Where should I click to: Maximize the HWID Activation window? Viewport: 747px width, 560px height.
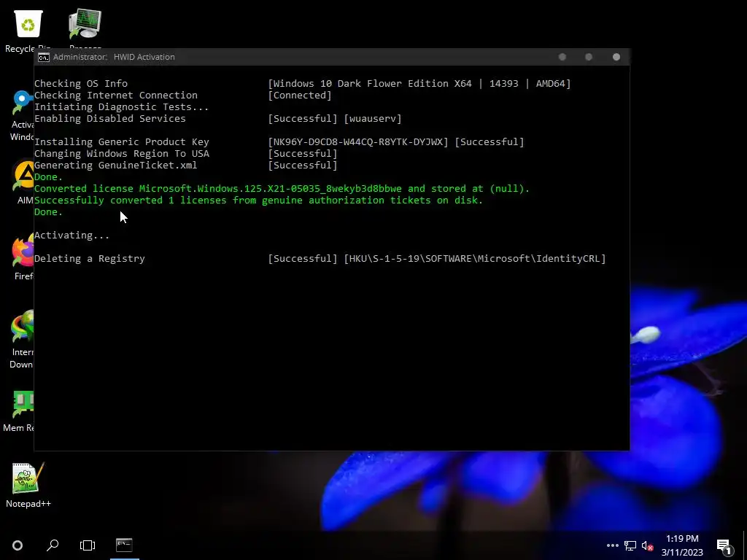pos(589,57)
